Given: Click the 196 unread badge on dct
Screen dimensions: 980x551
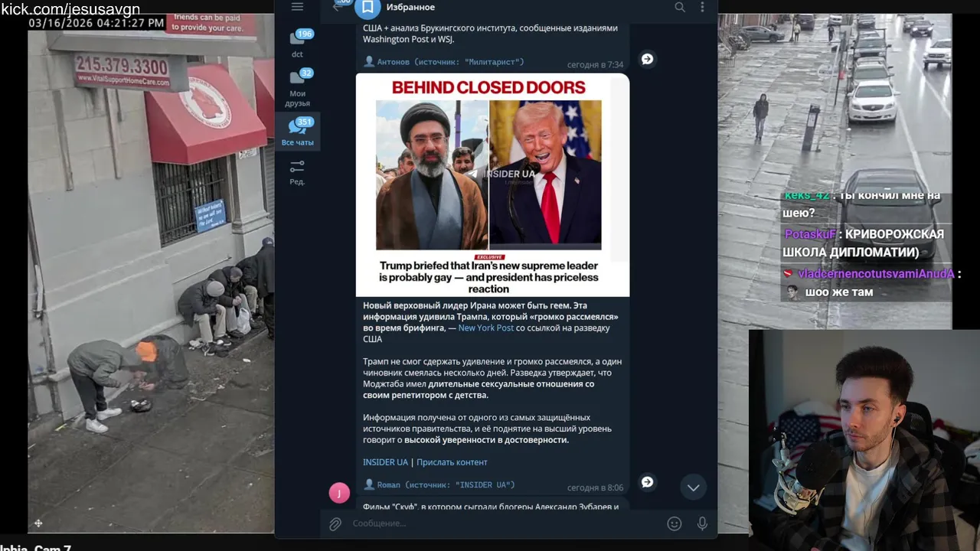Looking at the screenshot, I should (305, 34).
